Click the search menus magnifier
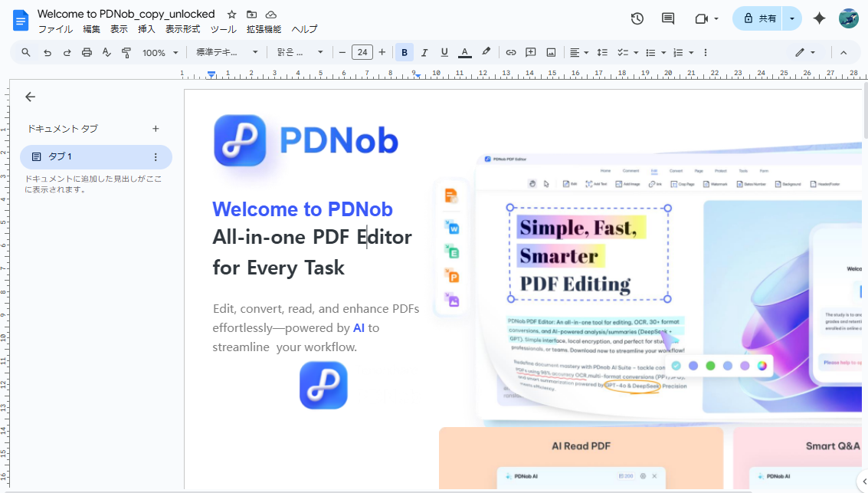Screen dimensions: 868x493 pyautogui.click(x=26, y=53)
